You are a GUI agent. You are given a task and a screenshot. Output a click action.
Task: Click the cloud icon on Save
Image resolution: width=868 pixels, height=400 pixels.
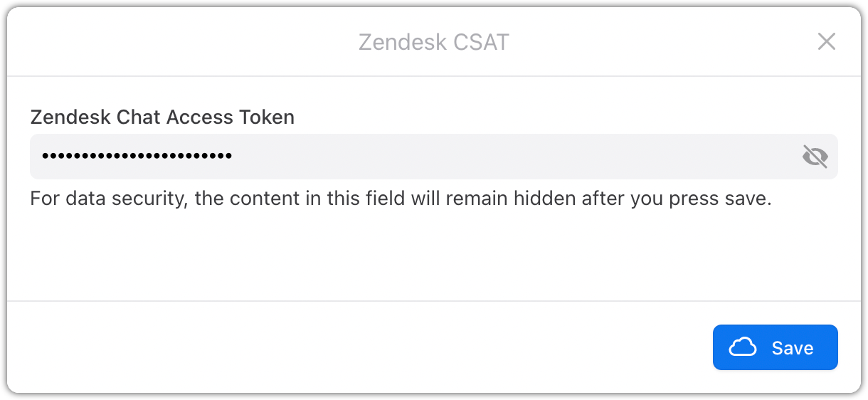click(x=743, y=347)
